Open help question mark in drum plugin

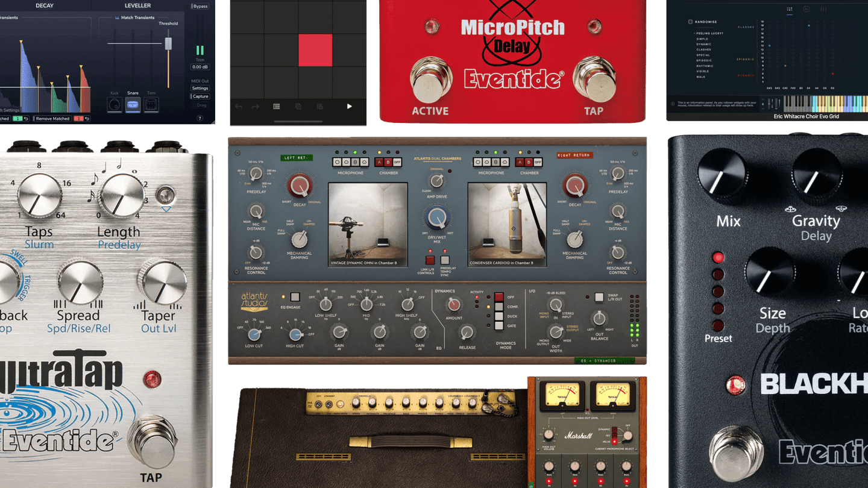[200, 118]
